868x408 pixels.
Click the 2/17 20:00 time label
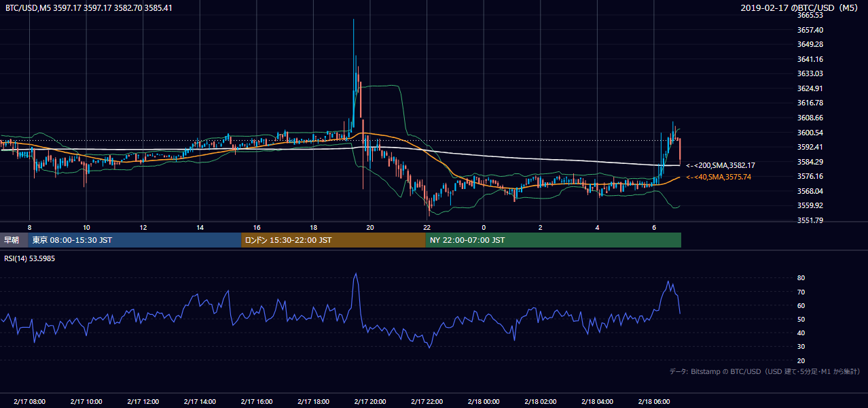click(370, 402)
